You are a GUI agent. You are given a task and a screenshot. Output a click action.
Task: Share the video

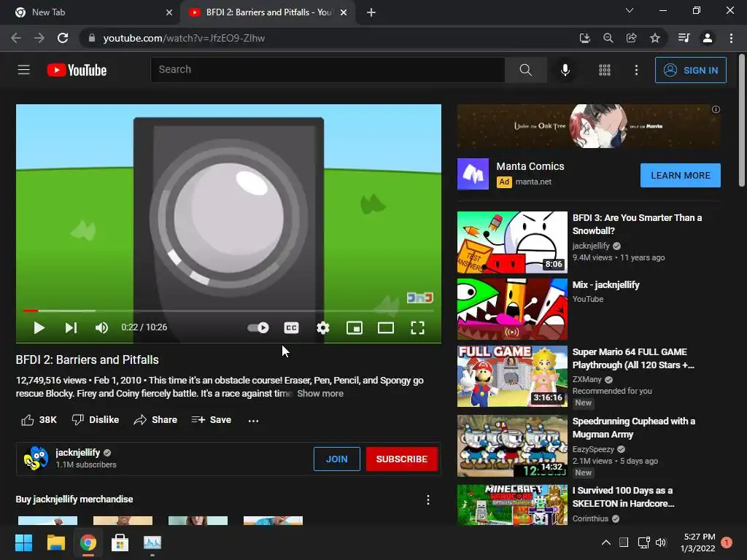tap(155, 420)
